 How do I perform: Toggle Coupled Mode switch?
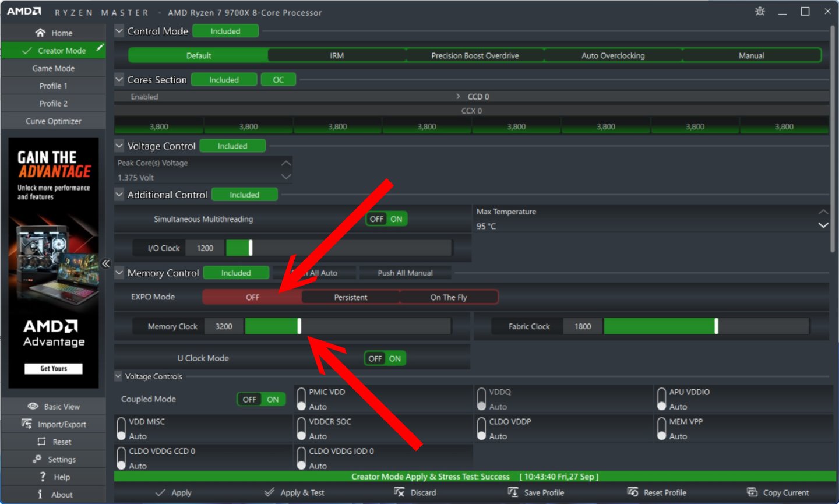click(x=261, y=399)
